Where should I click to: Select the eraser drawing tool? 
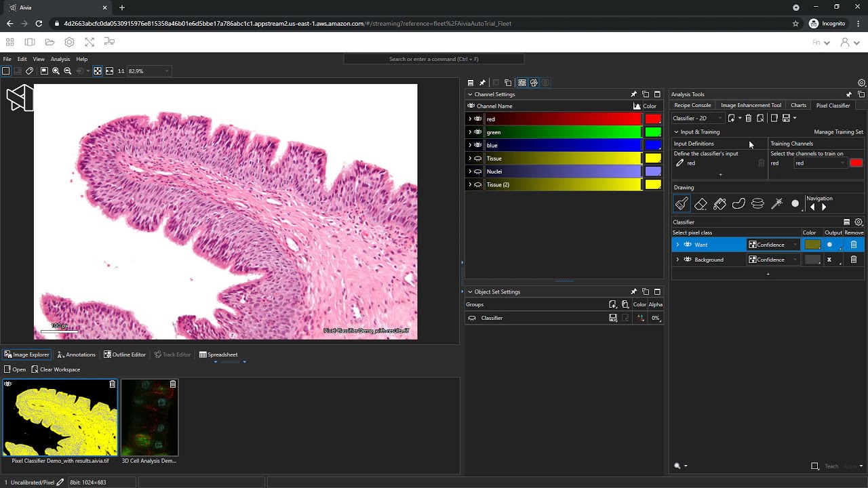point(701,204)
